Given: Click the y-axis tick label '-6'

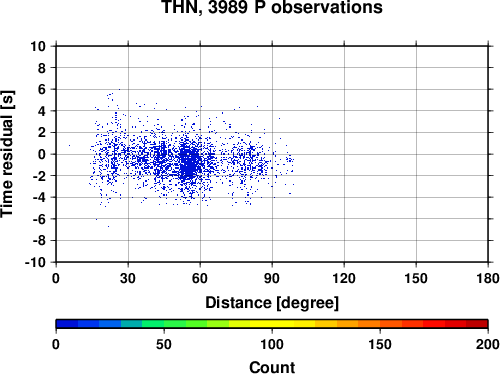Looking at the screenshot, I should [x=39, y=219].
